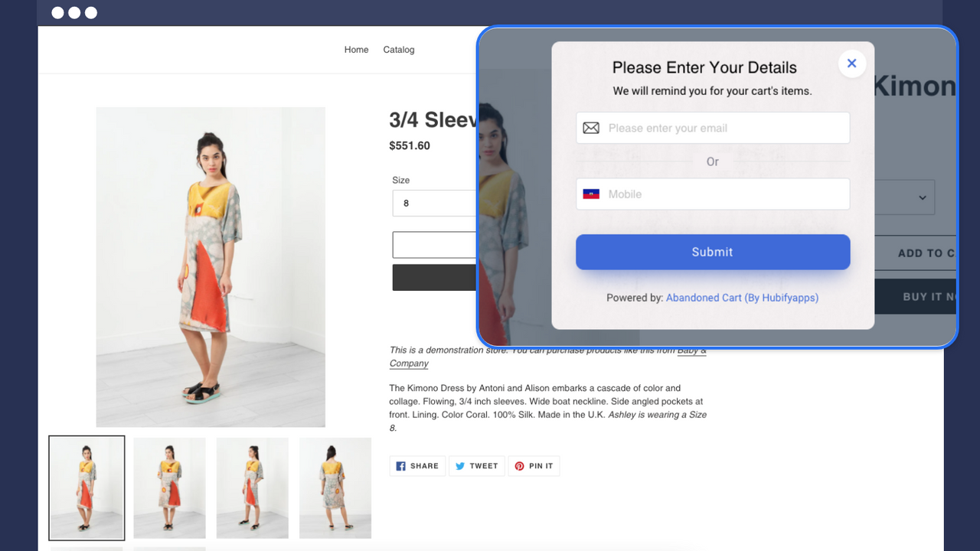Click the Pinterest Pin It icon
The height and width of the screenshot is (551, 980).
tap(521, 466)
